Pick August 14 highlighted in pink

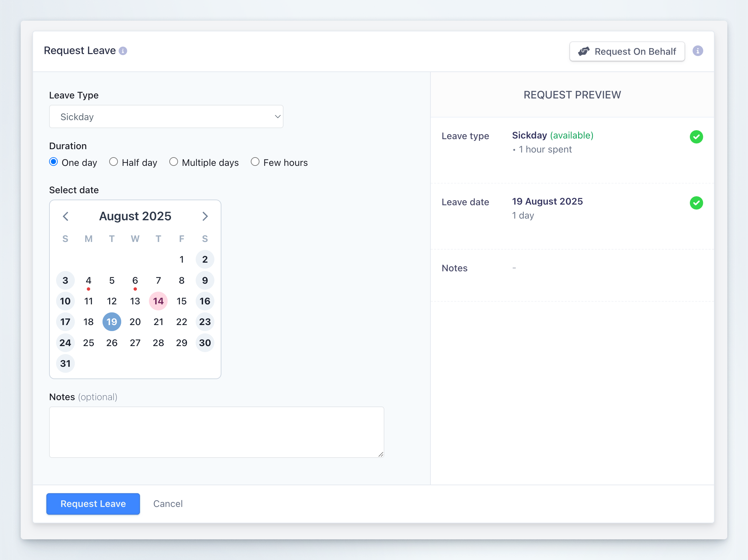click(x=158, y=301)
